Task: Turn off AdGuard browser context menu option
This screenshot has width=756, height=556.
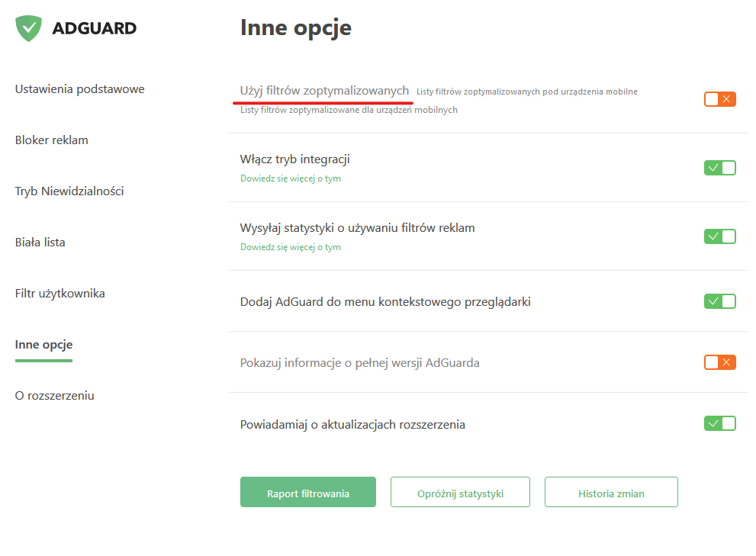Action: (x=720, y=300)
